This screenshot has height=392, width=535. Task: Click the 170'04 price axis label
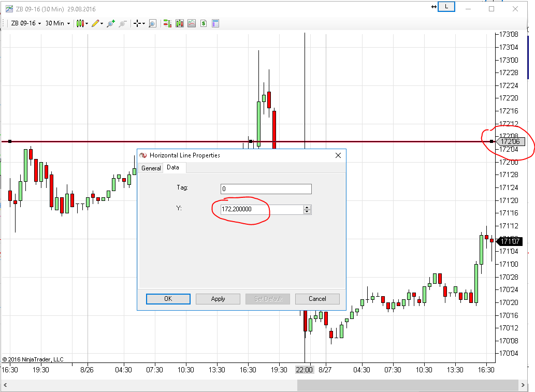click(509, 353)
